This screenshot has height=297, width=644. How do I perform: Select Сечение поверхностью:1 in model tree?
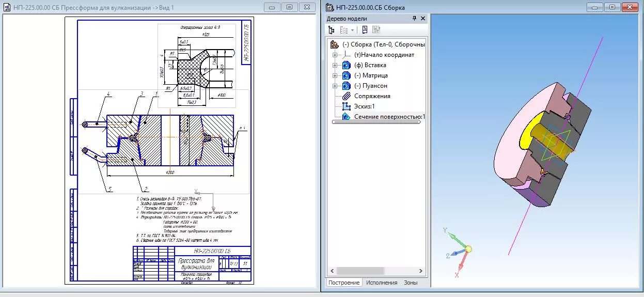(389, 117)
